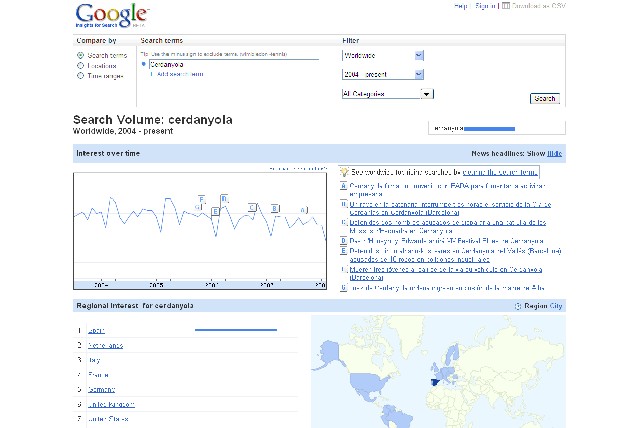
Task: Click flag C on the interest chart
Action: pos(252,208)
